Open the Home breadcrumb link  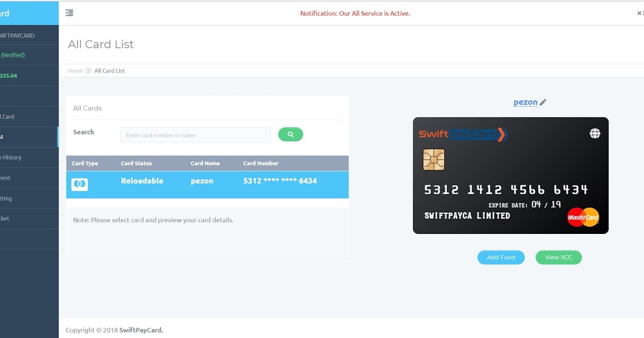(x=75, y=70)
